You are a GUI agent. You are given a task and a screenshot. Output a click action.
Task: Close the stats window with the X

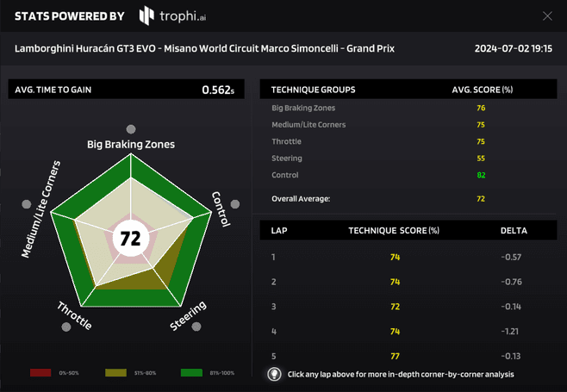point(547,16)
